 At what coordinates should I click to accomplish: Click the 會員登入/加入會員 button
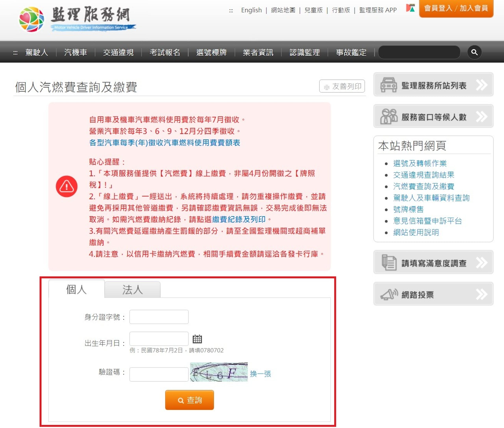click(x=456, y=8)
